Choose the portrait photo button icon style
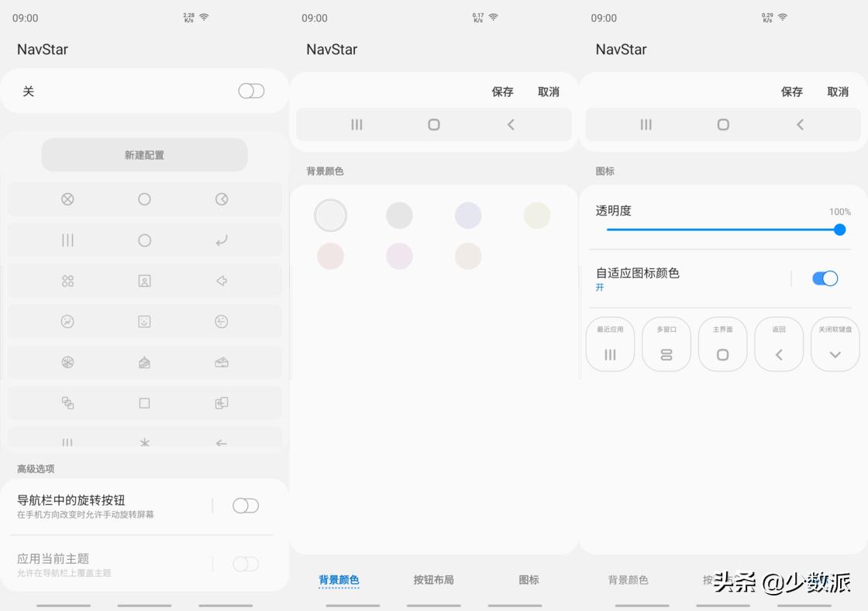Image resolution: width=868 pixels, height=611 pixels. point(145,281)
